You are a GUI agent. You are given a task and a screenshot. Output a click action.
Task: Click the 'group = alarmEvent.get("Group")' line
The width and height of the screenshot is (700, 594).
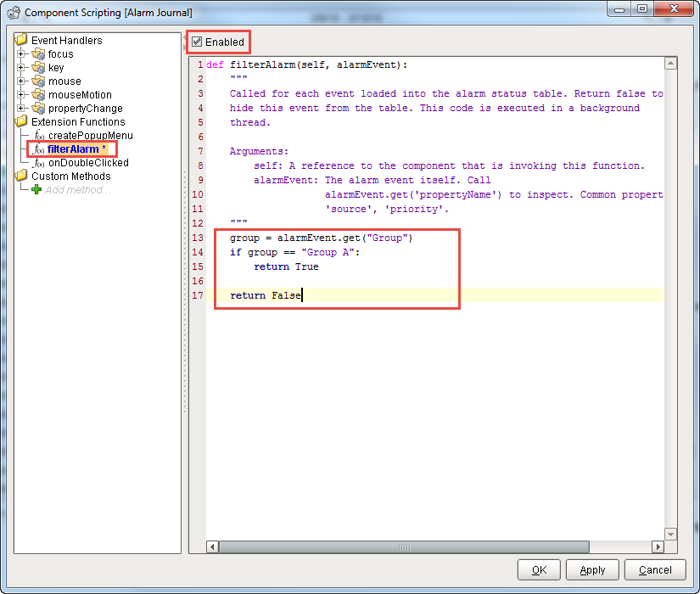(321, 238)
